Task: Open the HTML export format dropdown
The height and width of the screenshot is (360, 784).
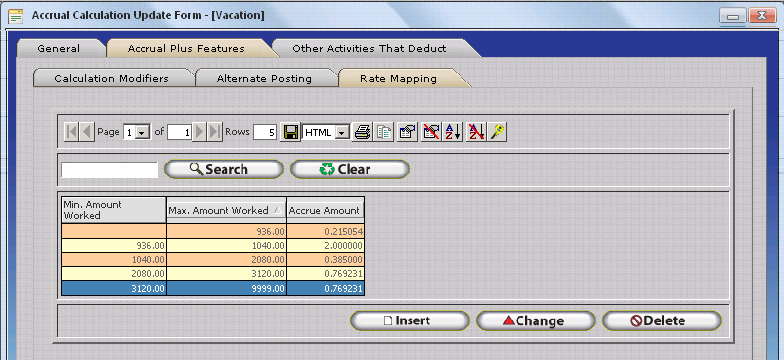Action: pyautogui.click(x=326, y=132)
